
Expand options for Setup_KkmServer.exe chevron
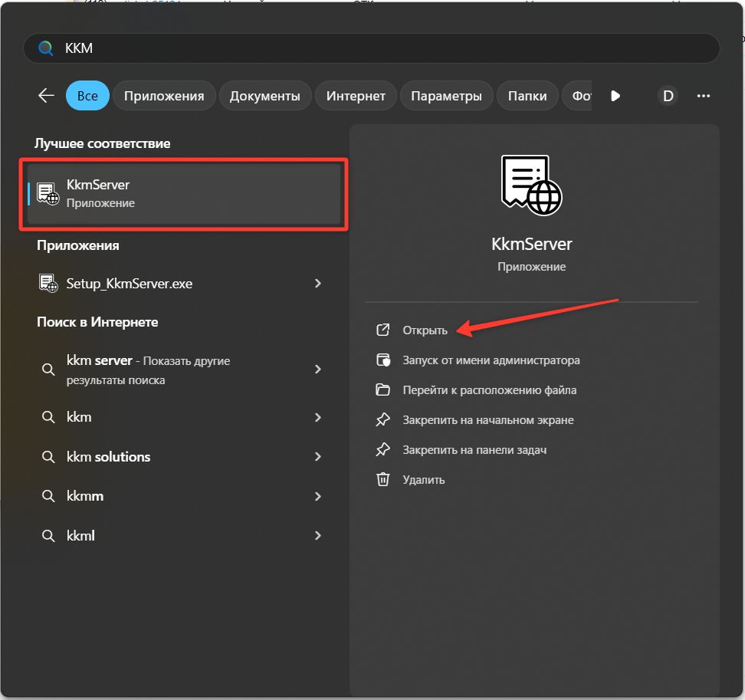tap(318, 284)
